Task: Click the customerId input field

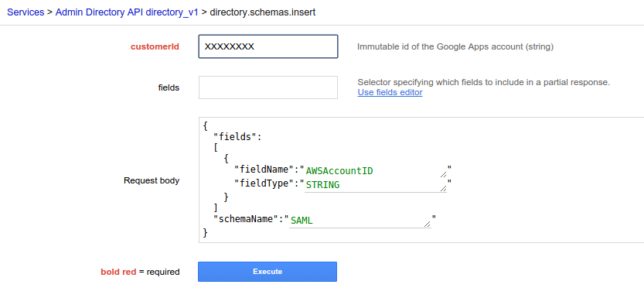Action: [268, 46]
